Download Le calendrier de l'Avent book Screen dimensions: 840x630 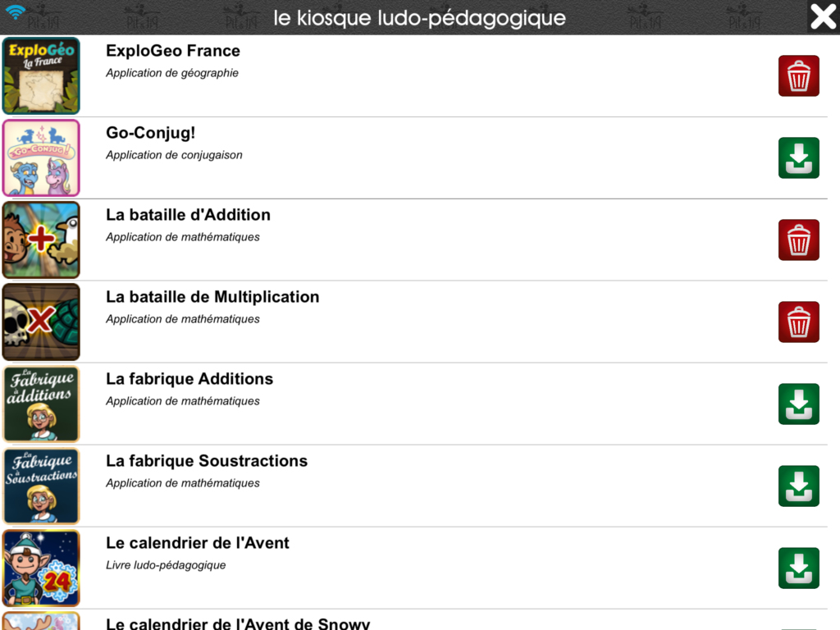(x=798, y=568)
